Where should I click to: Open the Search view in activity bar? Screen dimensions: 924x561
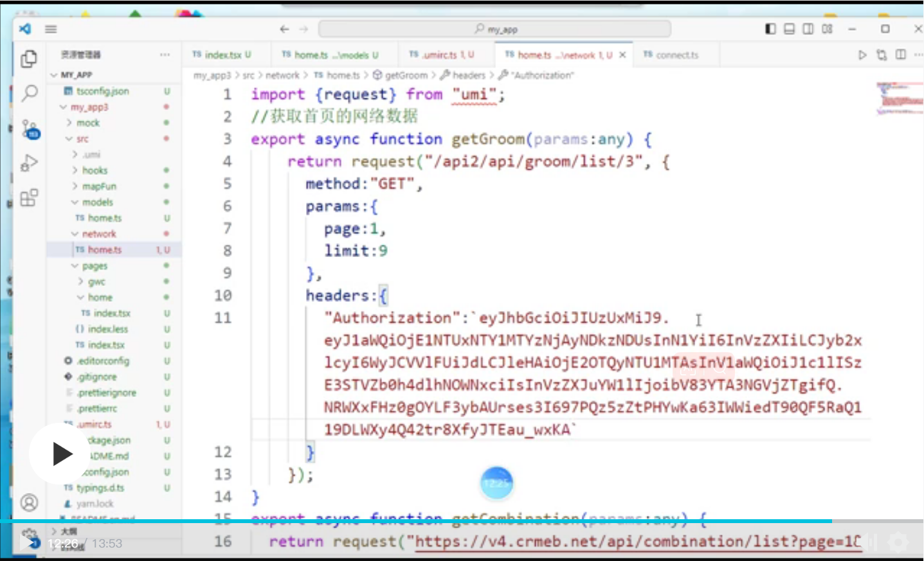click(x=29, y=94)
